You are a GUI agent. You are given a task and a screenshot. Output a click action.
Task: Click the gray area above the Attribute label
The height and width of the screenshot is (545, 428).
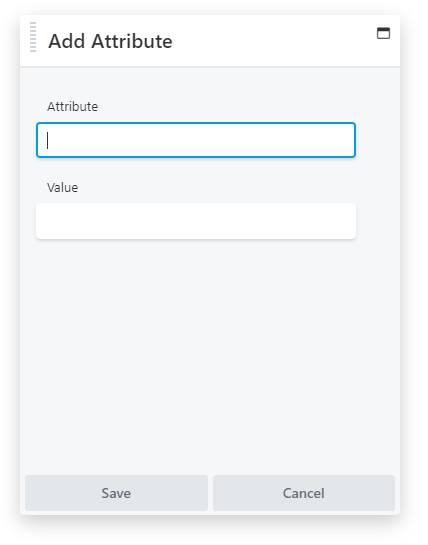(210, 83)
